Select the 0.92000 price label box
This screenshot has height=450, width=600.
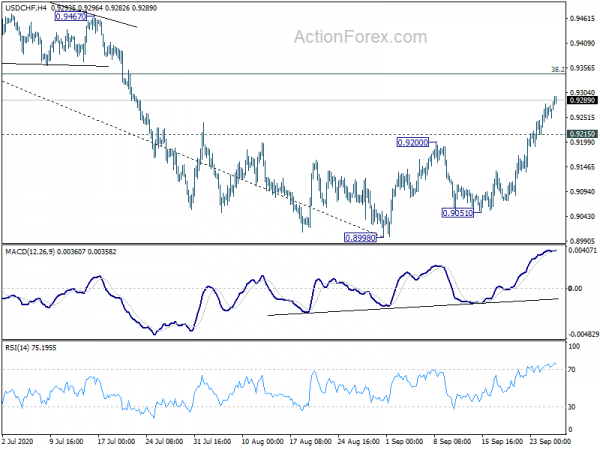[412, 143]
